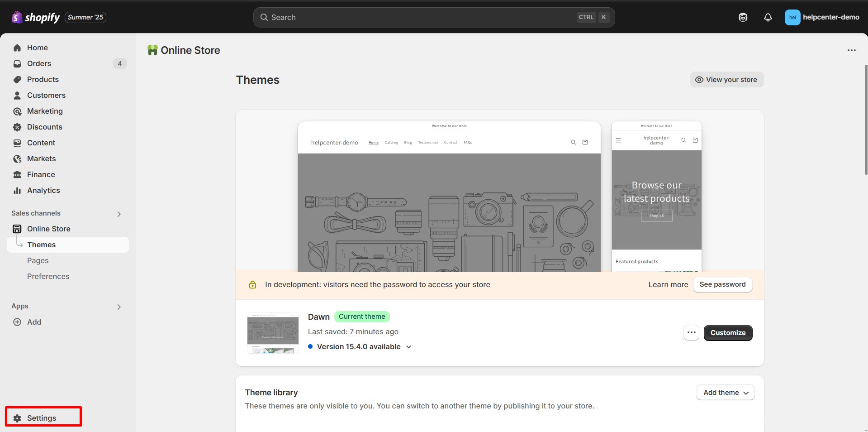Click the Discounts badge icon in sidebar
This screenshot has height=432, width=868.
[x=17, y=127]
